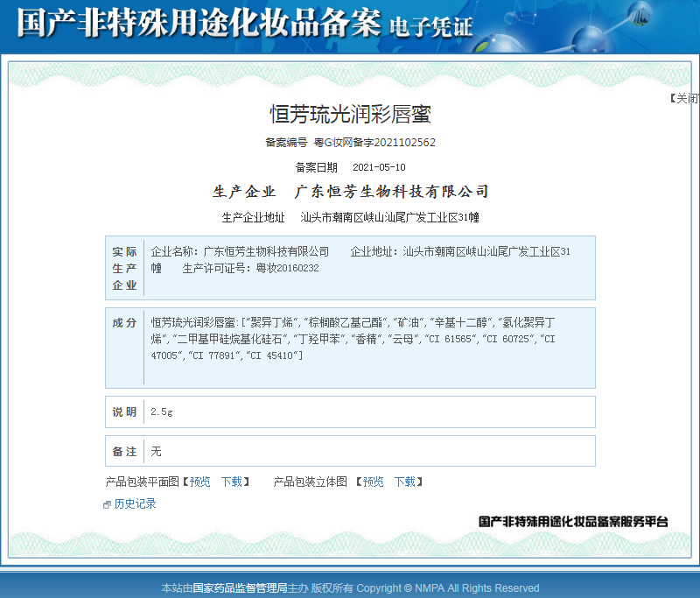Click the production license 粤妆20160232

288,268
